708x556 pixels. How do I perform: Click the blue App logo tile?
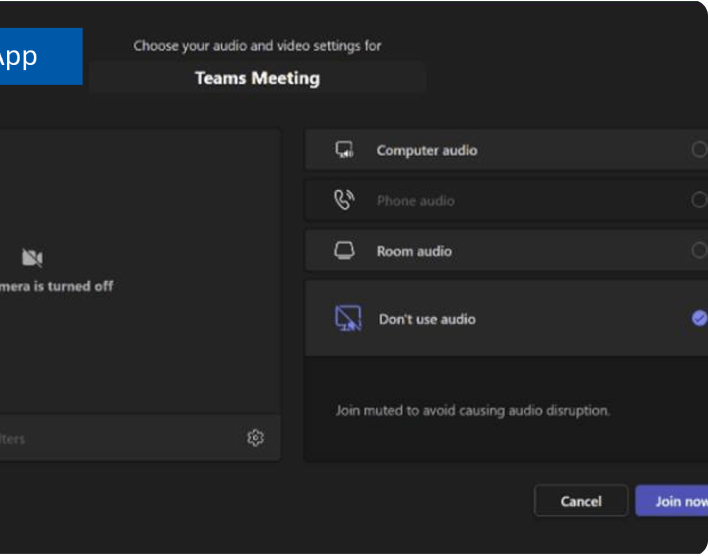point(41,56)
